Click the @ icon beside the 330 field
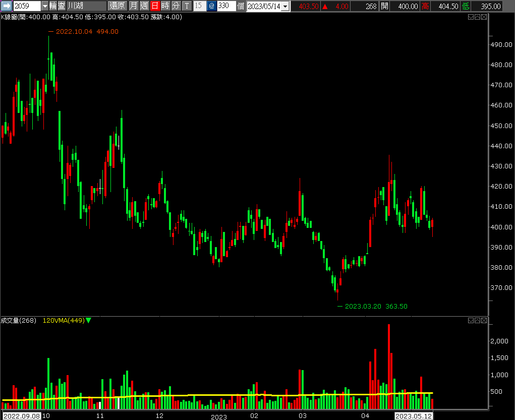 211,6
